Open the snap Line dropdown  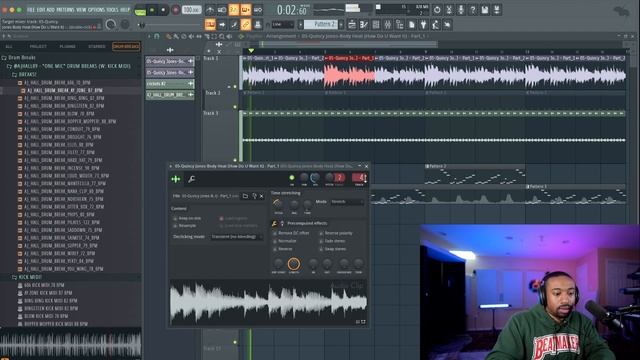282,25
